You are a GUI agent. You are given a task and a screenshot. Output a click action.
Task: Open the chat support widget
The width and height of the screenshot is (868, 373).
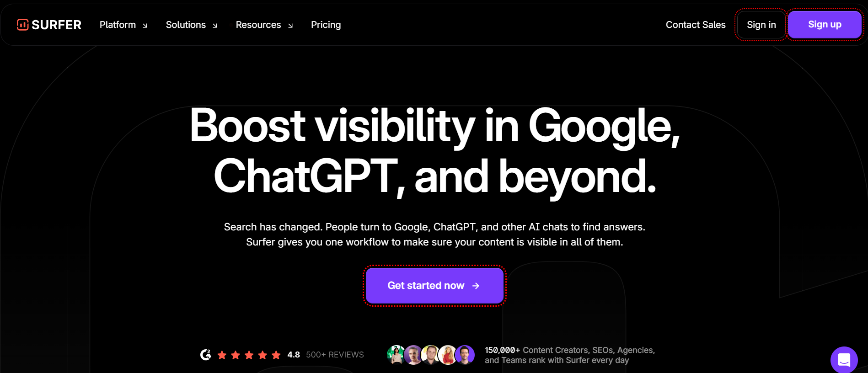844,360
